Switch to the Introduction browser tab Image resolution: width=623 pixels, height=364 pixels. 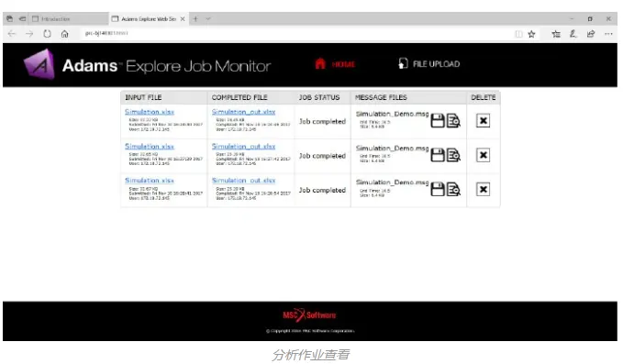click(x=68, y=18)
